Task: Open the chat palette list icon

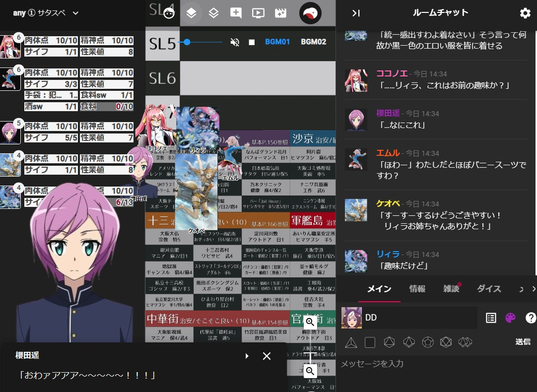Action: [491, 318]
